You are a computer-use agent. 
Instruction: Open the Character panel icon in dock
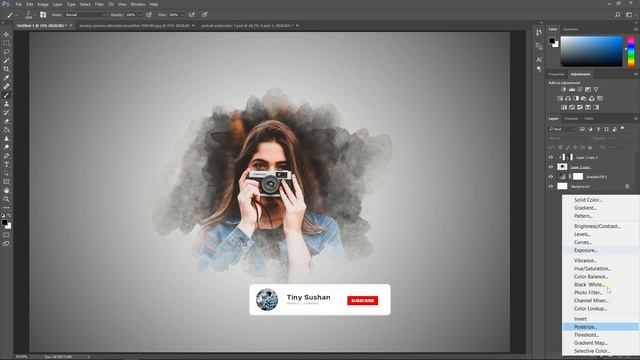539,60
